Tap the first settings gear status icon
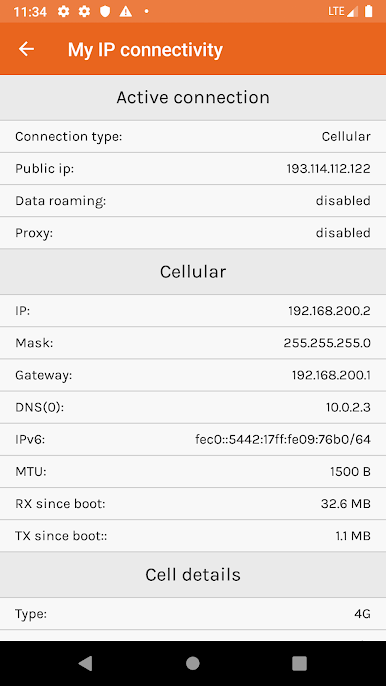This screenshot has height=686, width=386. click(x=63, y=11)
